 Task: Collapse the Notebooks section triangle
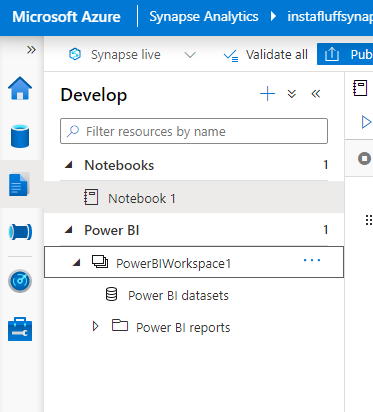(69, 164)
